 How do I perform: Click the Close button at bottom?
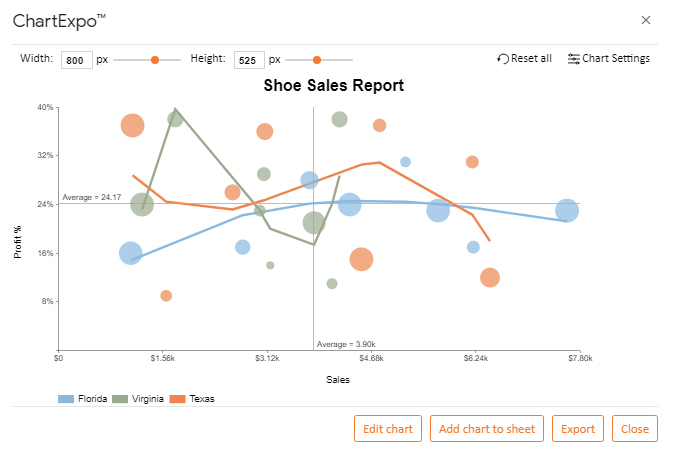(635, 429)
